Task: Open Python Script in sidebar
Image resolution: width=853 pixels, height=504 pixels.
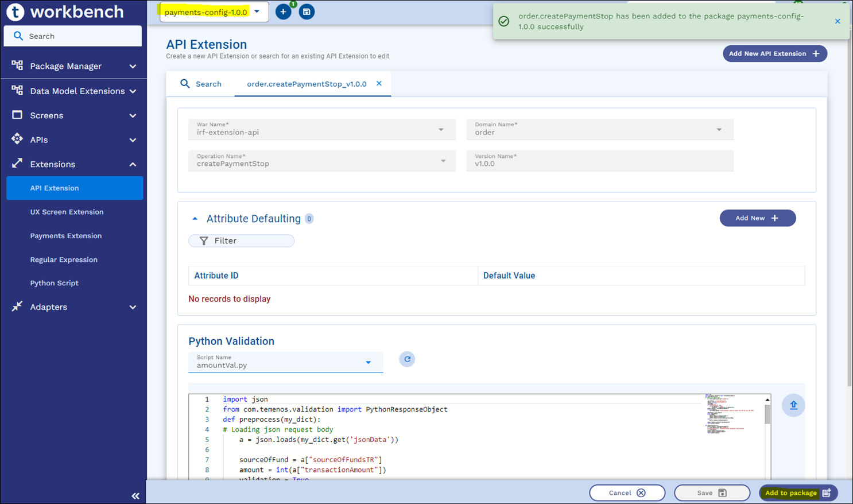Action: [55, 283]
